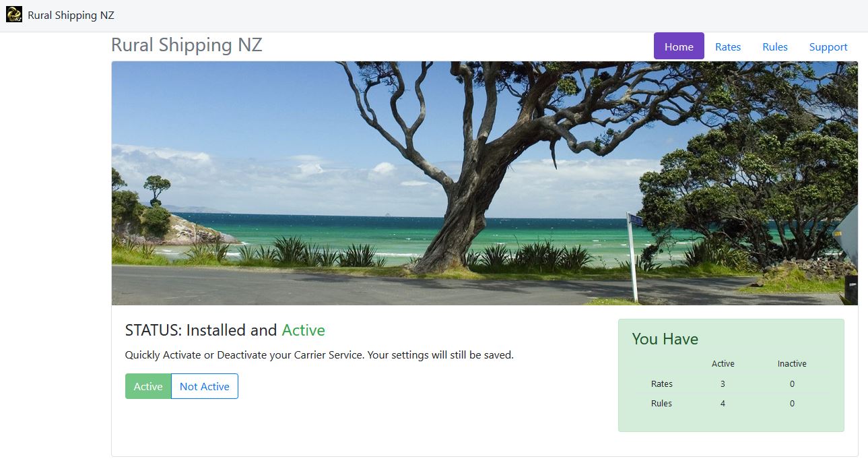Click the You Have panel title

click(665, 339)
